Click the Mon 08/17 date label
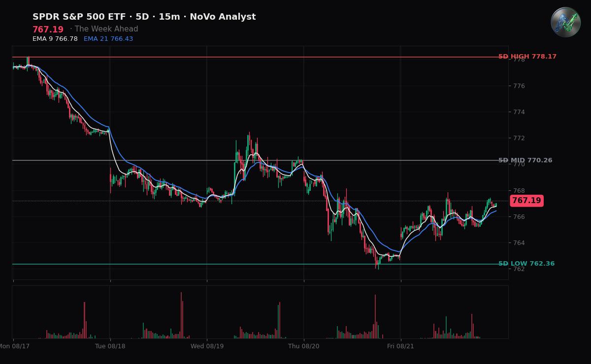Viewport: 591px width, 364px height. pos(14,346)
